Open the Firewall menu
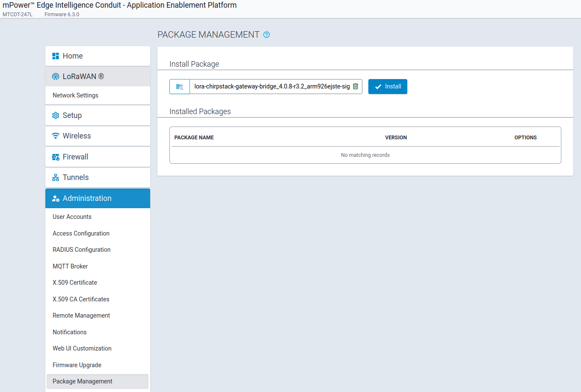The height and width of the screenshot is (392, 581). (x=98, y=157)
